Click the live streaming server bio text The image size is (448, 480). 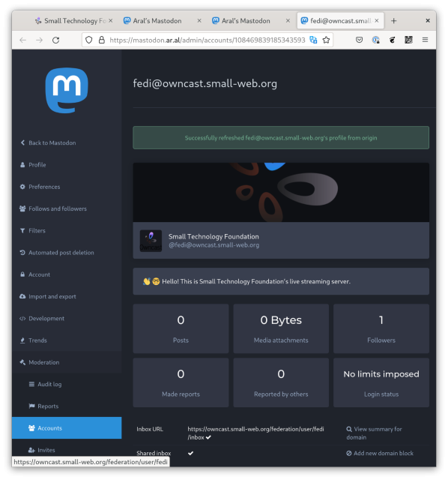coord(256,282)
